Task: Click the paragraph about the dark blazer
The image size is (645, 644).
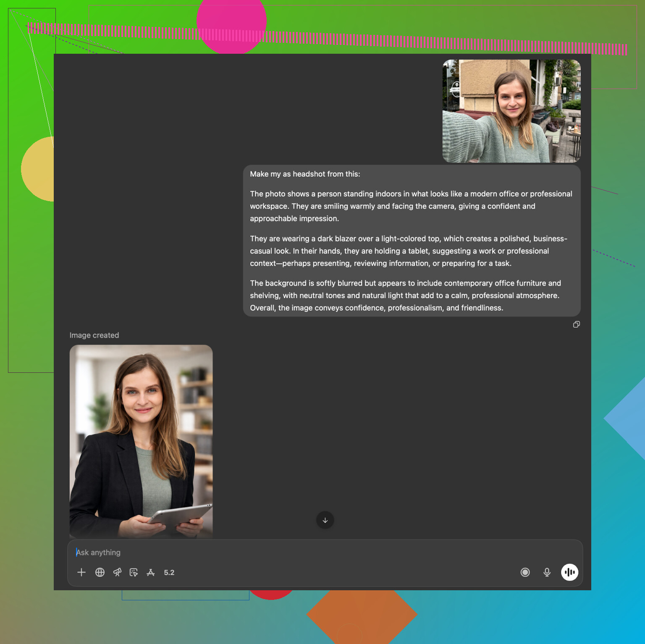Action: pyautogui.click(x=408, y=251)
